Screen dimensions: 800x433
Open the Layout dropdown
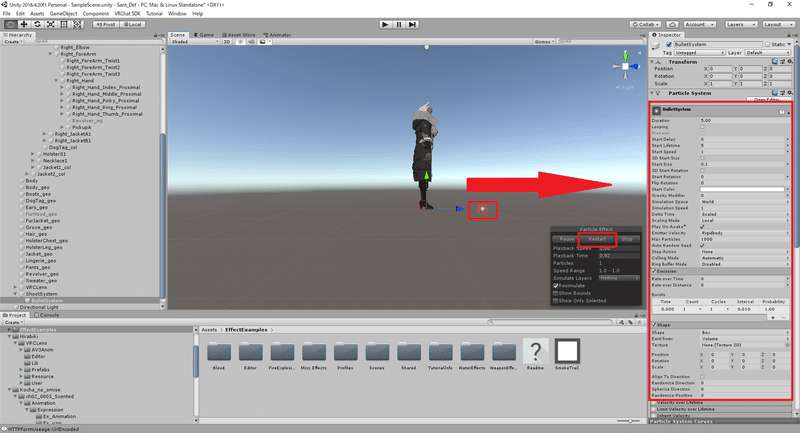tap(778, 24)
